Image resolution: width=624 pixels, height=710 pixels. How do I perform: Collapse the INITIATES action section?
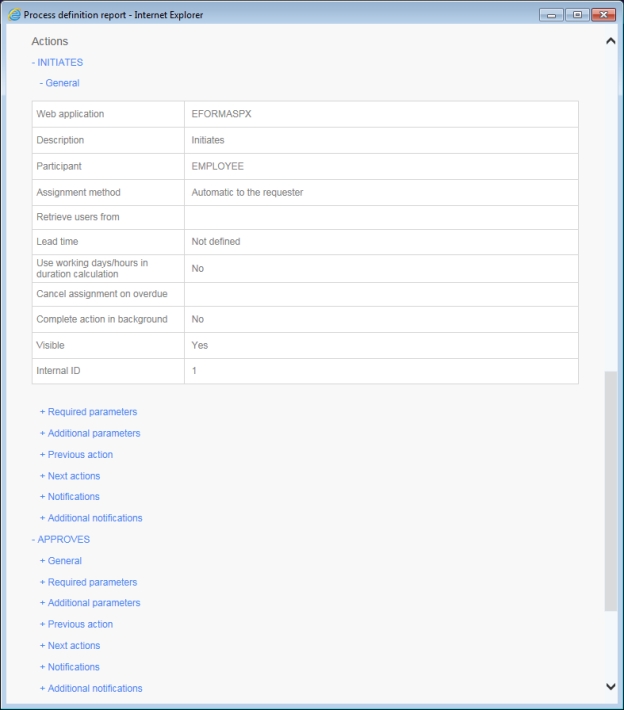[x=58, y=62]
